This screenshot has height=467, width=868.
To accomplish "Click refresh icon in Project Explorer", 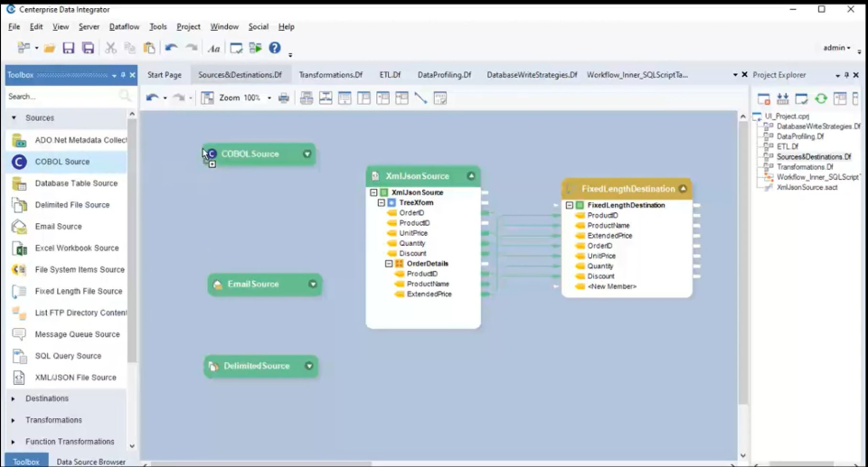I will [821, 98].
